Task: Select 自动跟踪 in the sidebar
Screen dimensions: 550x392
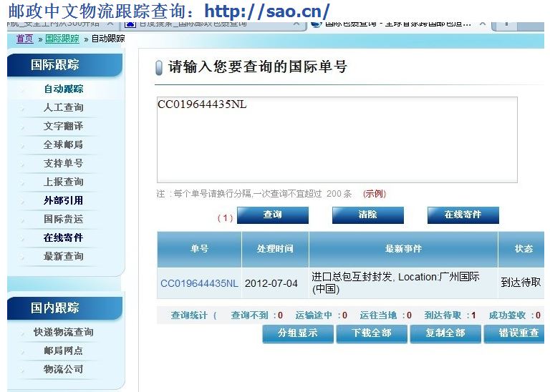Action: [63, 89]
